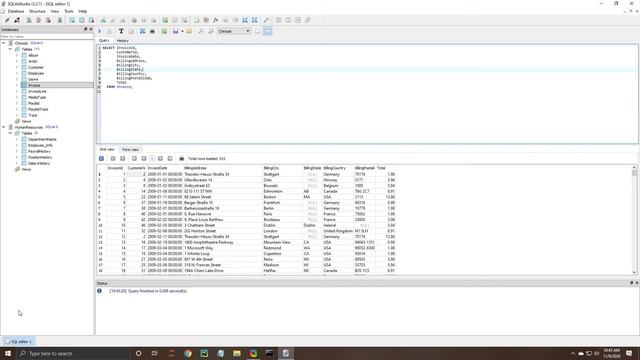Select the InvoiceLine table in tree

click(x=37, y=91)
